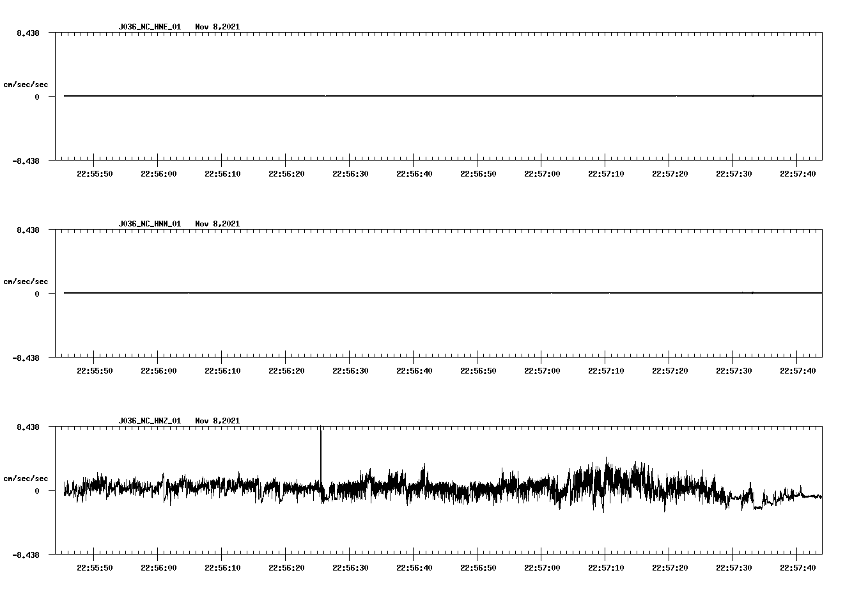Click the zero label on the HNN axis
Image resolution: width=868 pixels, height=591 pixels.
point(37,294)
